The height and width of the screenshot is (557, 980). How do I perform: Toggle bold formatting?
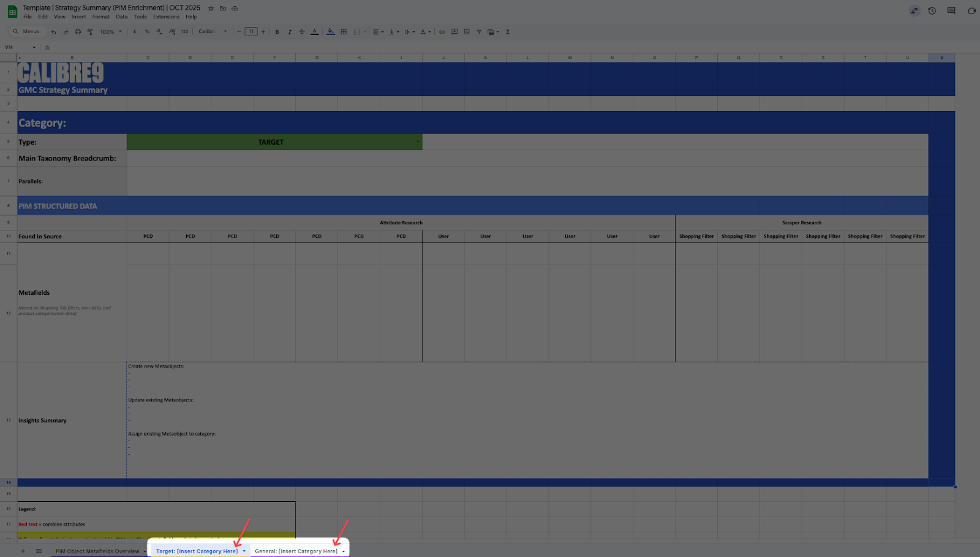[x=277, y=32]
